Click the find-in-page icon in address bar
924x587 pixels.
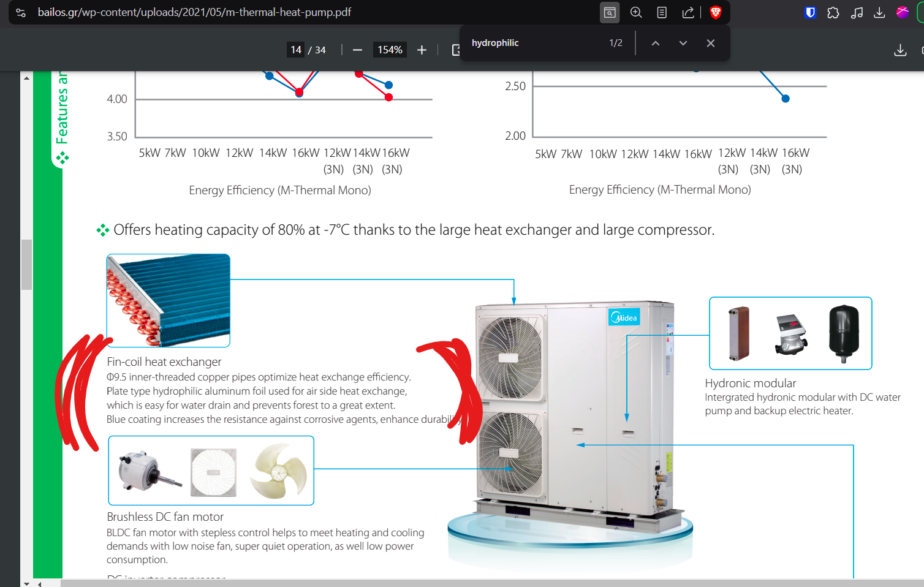coord(610,12)
